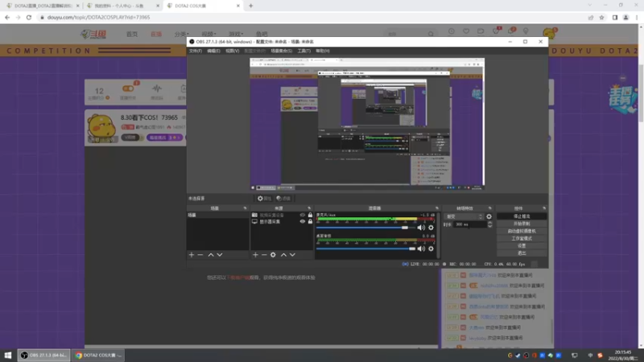Pop out the Sources (来源) dock panel
Screen dimensions: 644x362
point(309,208)
